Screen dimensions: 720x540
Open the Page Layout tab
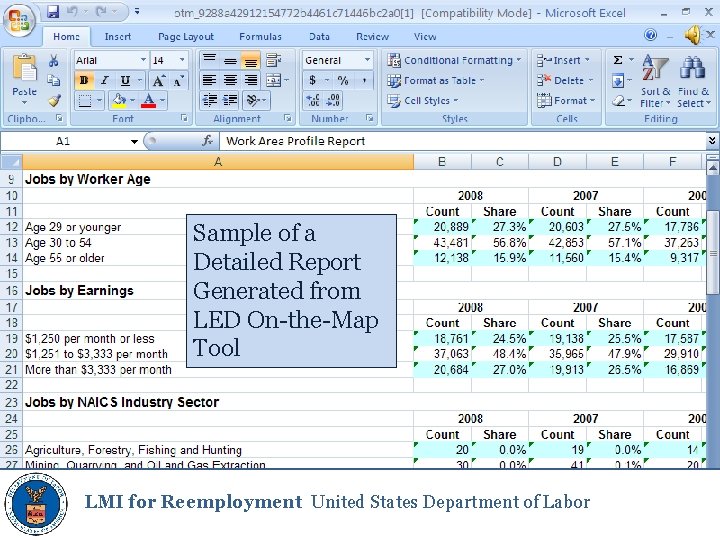[x=186, y=36]
